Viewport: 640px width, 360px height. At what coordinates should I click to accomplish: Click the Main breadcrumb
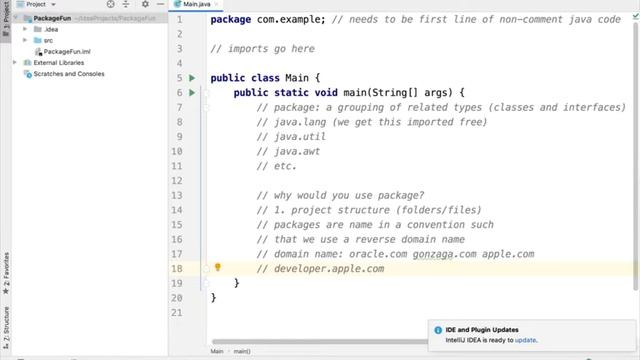click(217, 351)
